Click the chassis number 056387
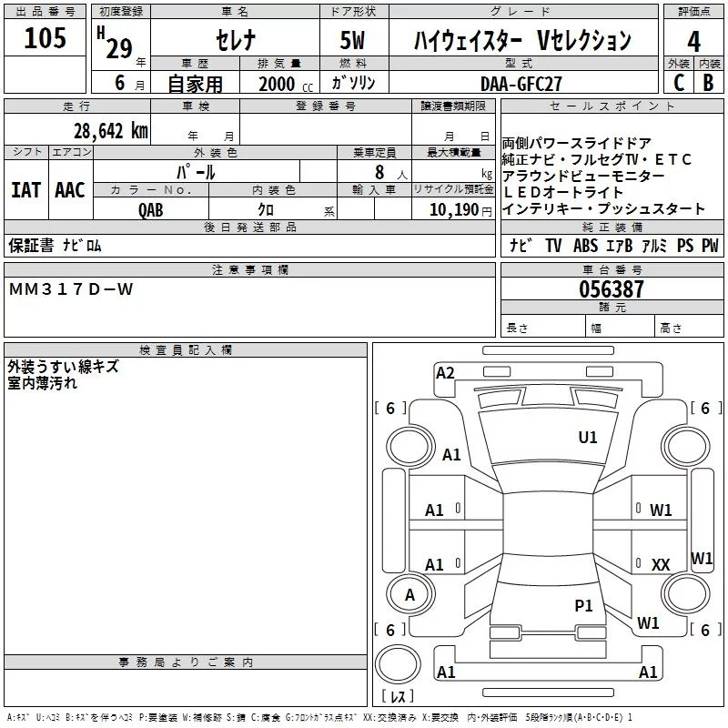The image size is (728, 728). 612,289
